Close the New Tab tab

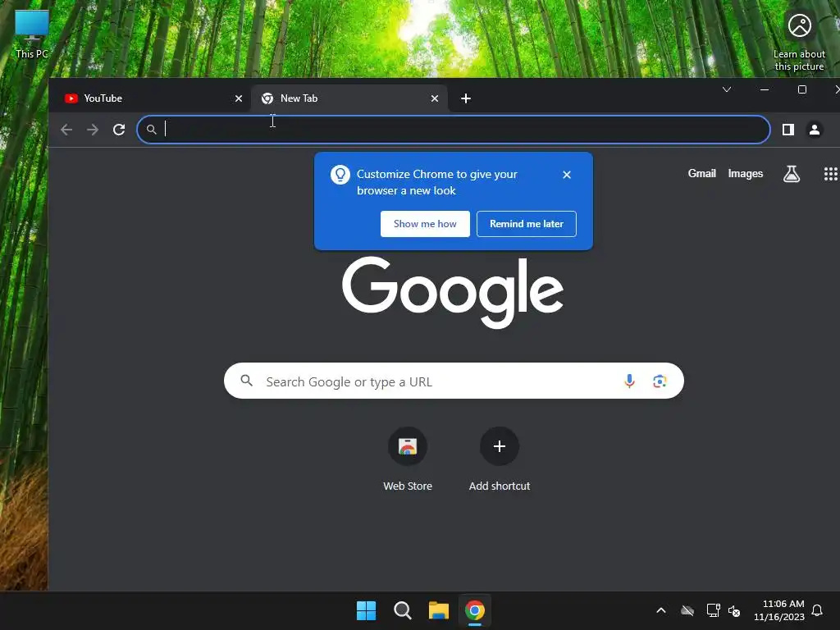tap(435, 98)
